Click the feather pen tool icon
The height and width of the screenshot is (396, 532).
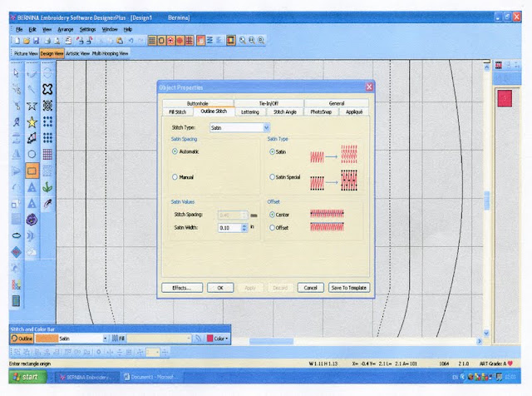point(47,204)
